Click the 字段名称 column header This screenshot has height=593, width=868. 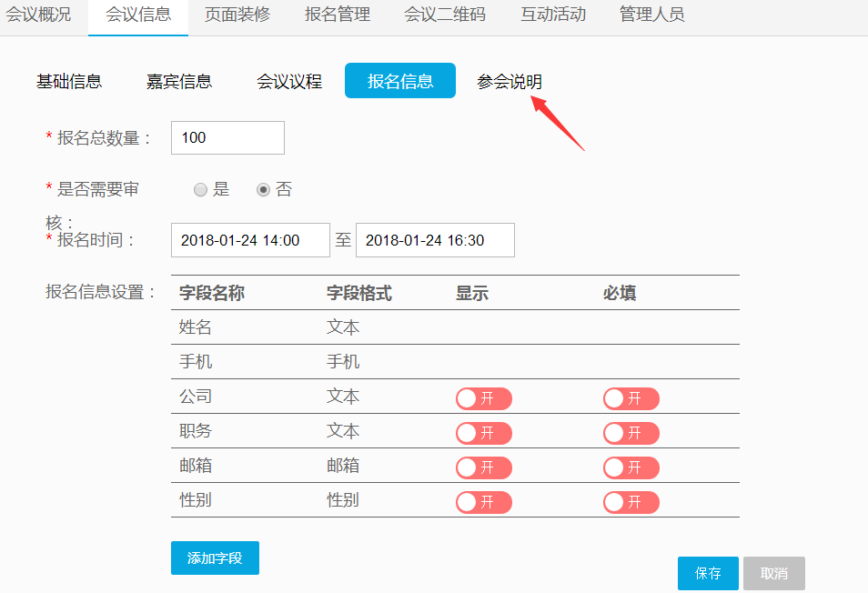[211, 293]
